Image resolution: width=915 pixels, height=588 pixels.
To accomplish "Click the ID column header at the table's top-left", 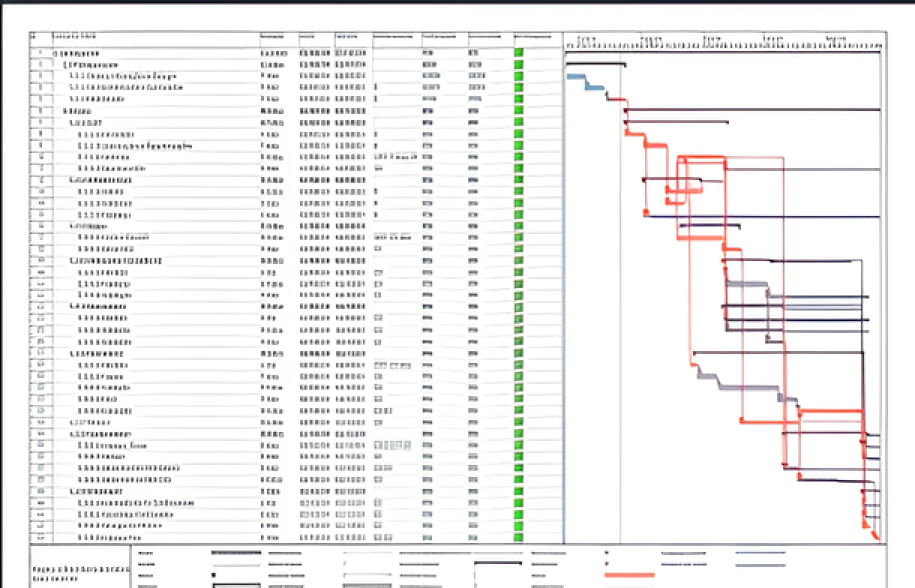I will point(33,37).
